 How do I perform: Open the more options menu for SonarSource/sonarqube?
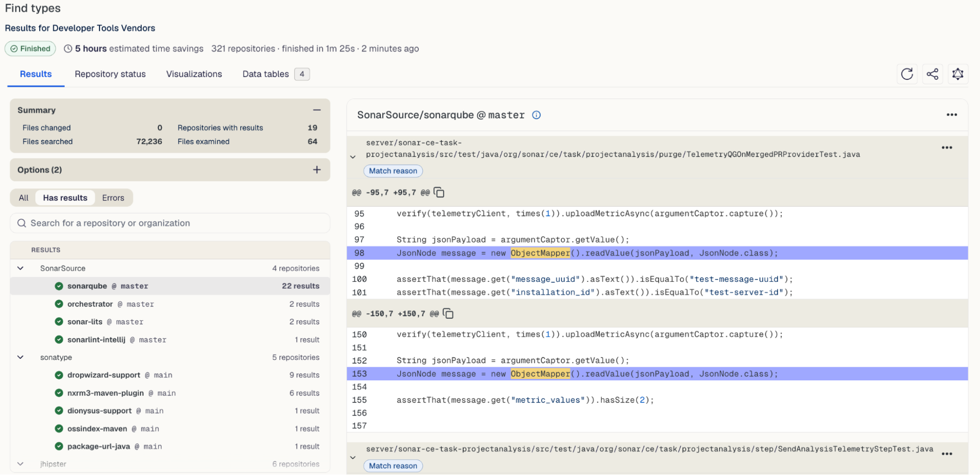point(952,115)
